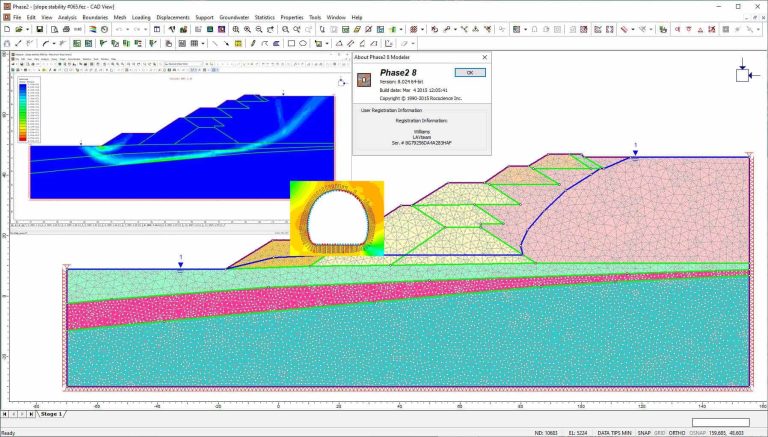Click the command input field at bottom right
This screenshot has width=768, height=437.
pos(720,422)
